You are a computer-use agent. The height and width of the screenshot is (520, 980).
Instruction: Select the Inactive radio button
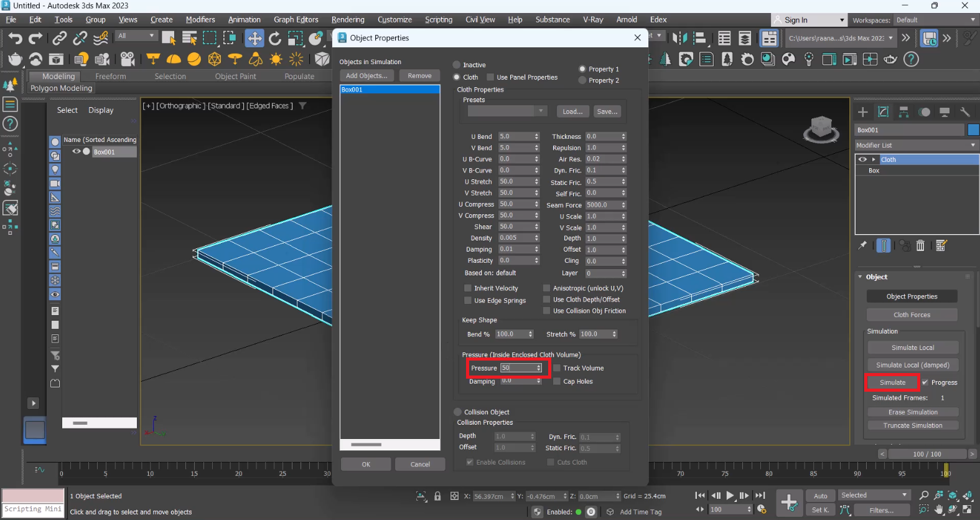(457, 65)
